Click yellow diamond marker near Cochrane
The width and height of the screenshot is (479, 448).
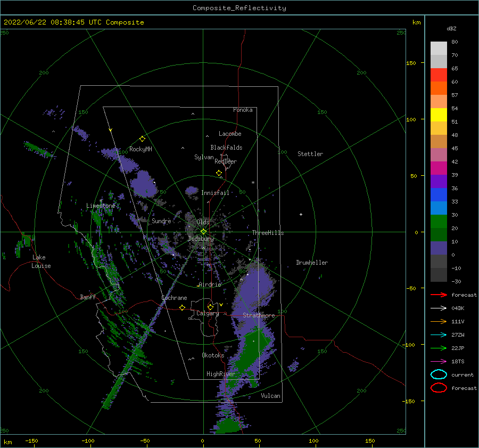click(183, 308)
